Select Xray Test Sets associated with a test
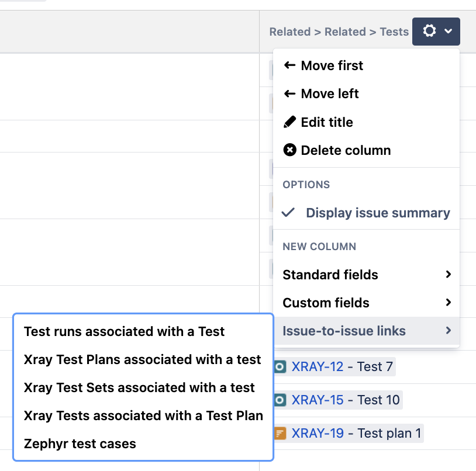The width and height of the screenshot is (476, 471). pos(139,387)
